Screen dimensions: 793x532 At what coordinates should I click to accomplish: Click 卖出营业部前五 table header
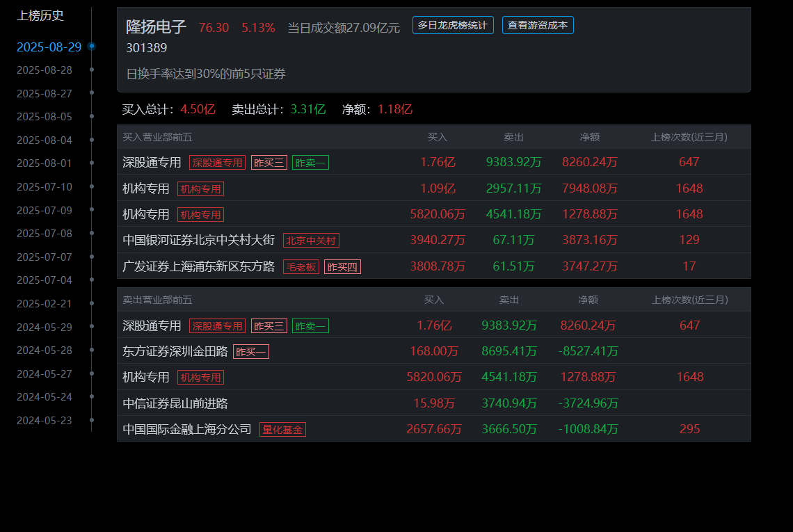(157, 300)
